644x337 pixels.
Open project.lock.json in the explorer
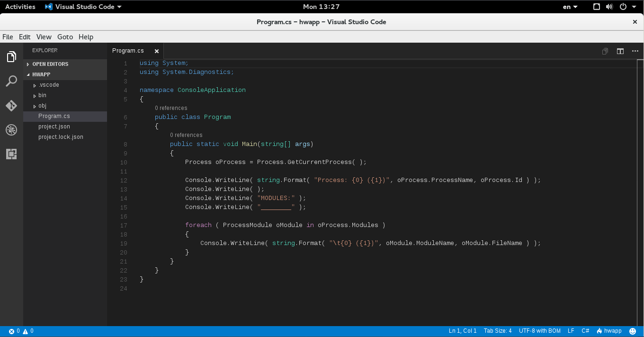[65, 137]
